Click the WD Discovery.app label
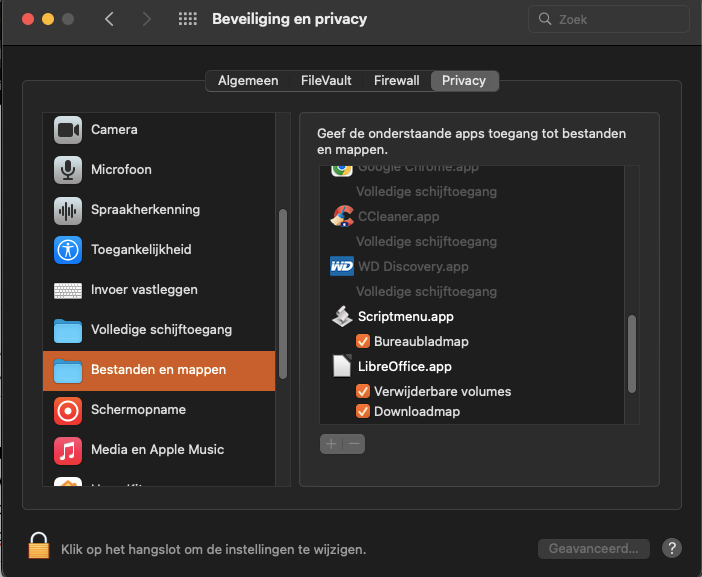 point(413,267)
